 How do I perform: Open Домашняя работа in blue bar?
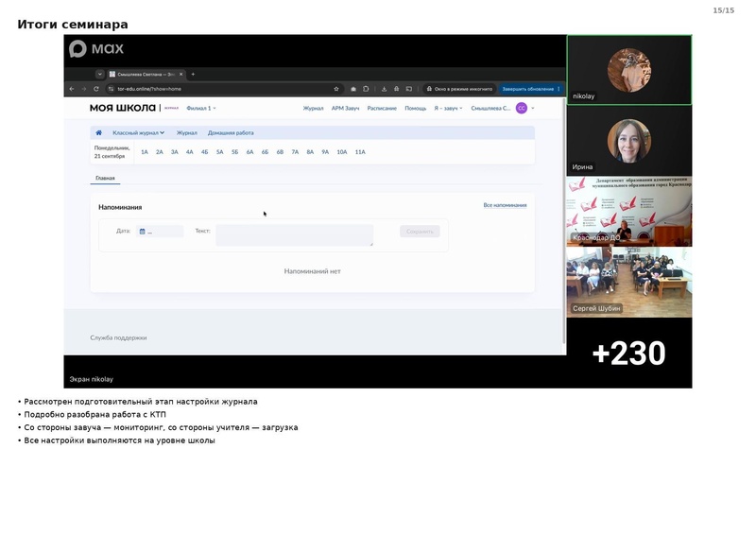point(231,132)
